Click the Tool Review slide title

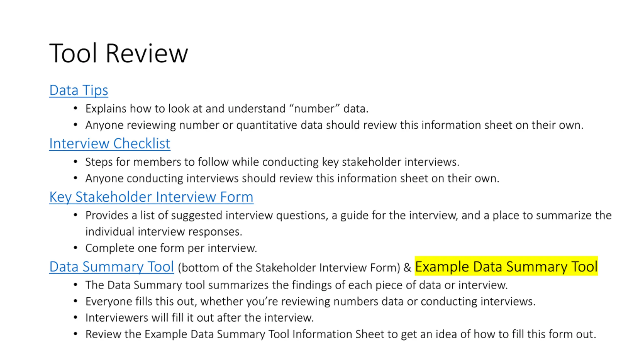coord(118,53)
